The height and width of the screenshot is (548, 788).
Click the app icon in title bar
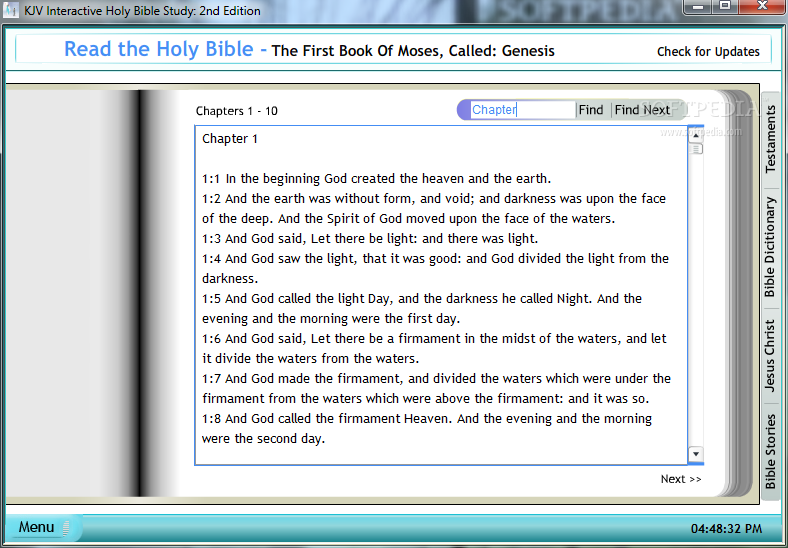click(11, 10)
